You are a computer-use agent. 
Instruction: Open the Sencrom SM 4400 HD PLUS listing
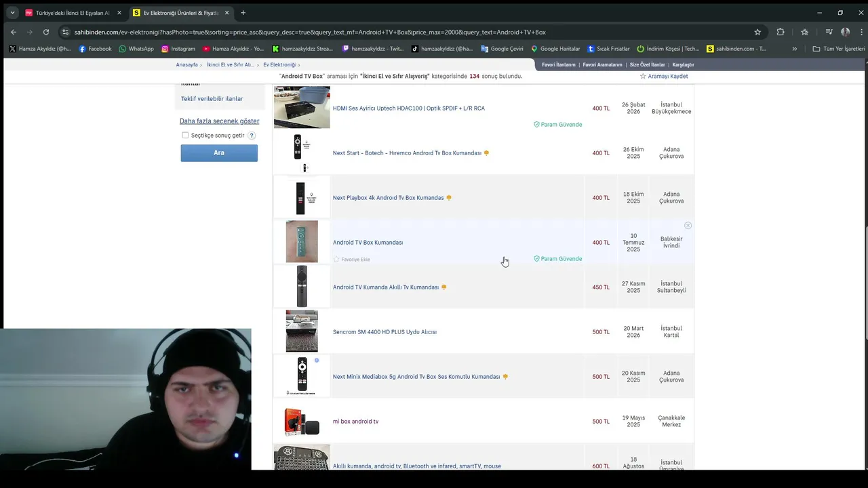pyautogui.click(x=384, y=332)
